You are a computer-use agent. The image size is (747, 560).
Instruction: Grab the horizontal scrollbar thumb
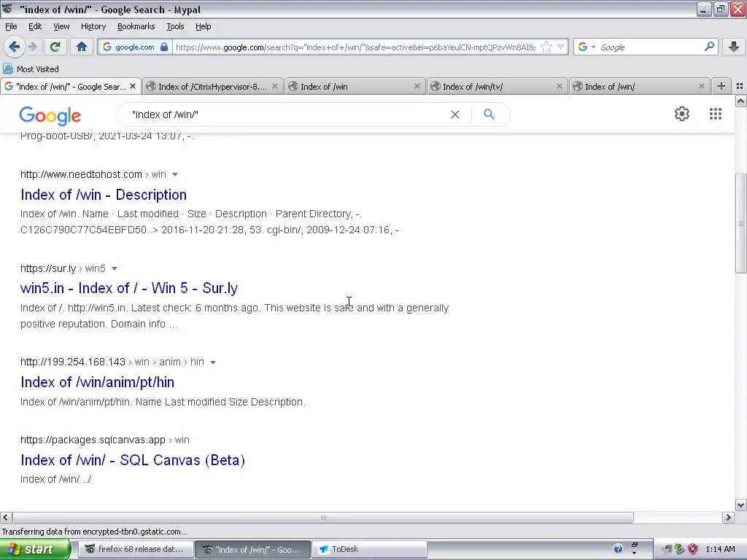(x=323, y=518)
